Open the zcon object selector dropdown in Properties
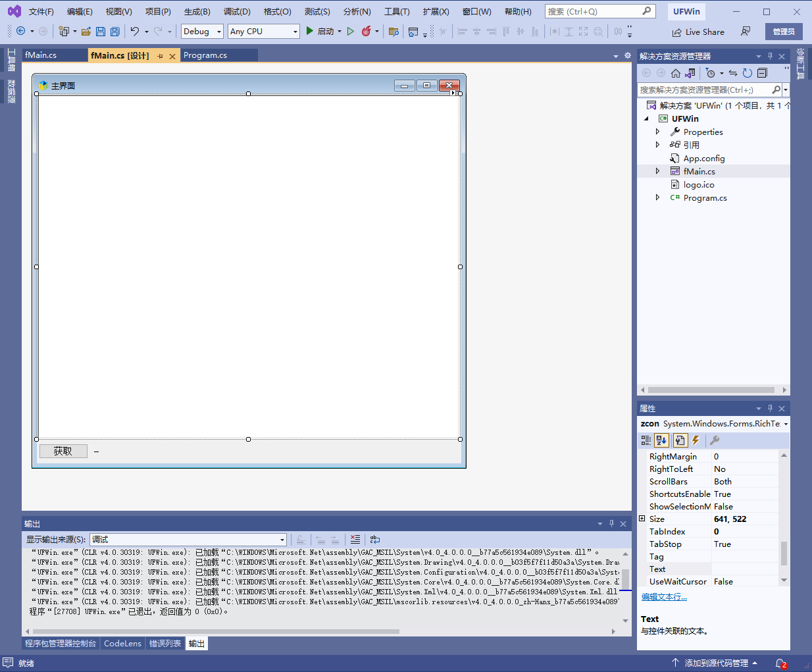 tap(786, 424)
